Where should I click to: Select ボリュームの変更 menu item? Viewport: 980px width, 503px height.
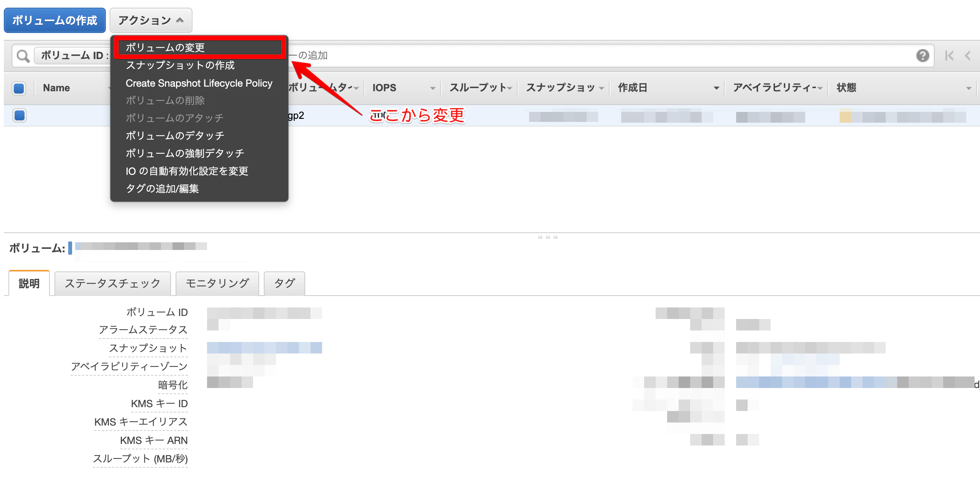(165, 48)
